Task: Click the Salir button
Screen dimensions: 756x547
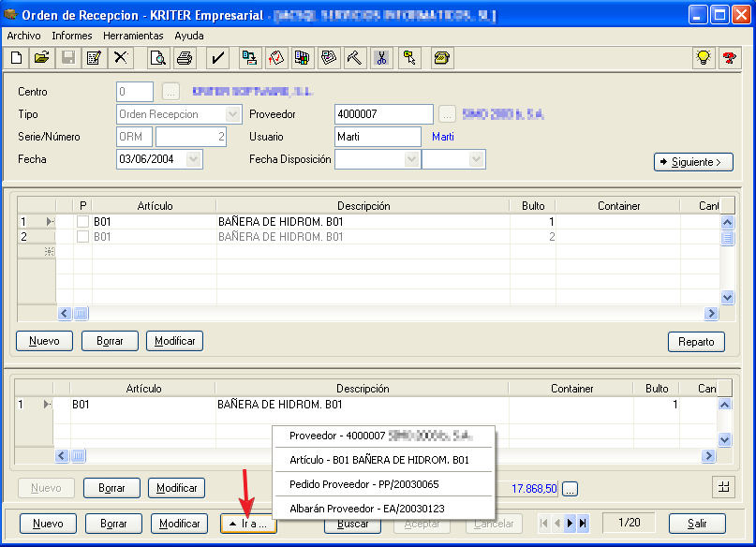Action: click(x=697, y=524)
